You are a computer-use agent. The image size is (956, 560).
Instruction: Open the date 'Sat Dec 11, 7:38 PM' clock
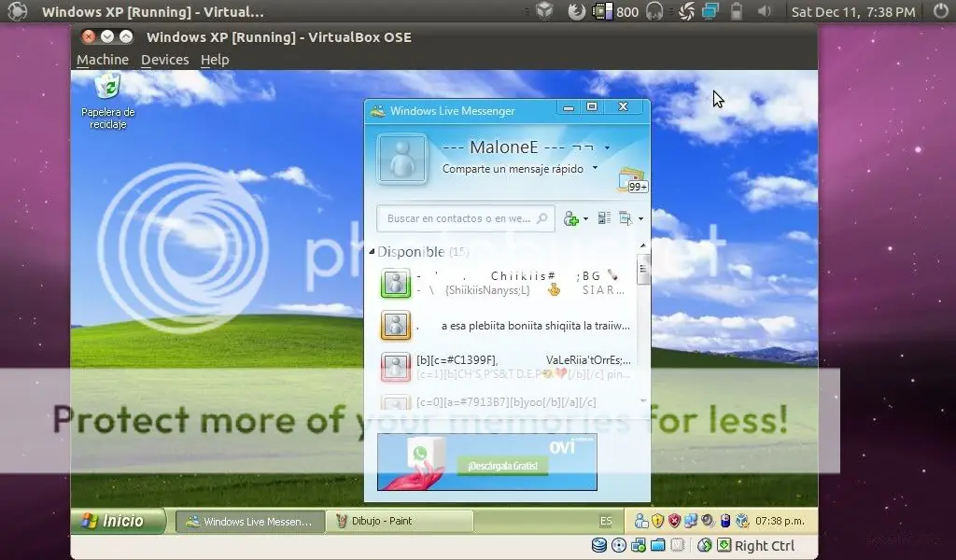point(853,11)
